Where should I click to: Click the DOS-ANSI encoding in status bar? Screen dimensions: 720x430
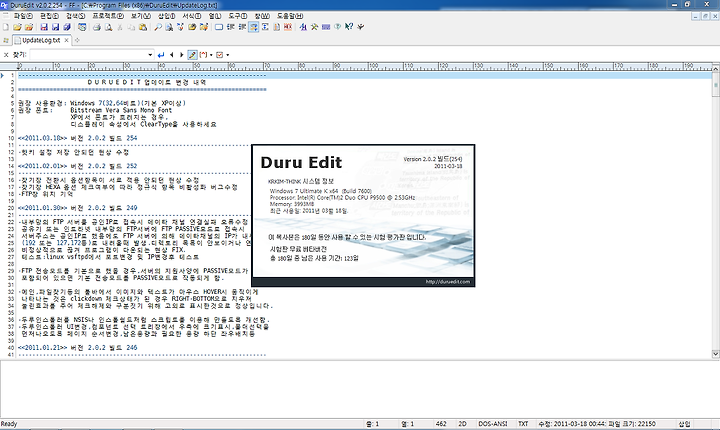[x=493, y=424]
